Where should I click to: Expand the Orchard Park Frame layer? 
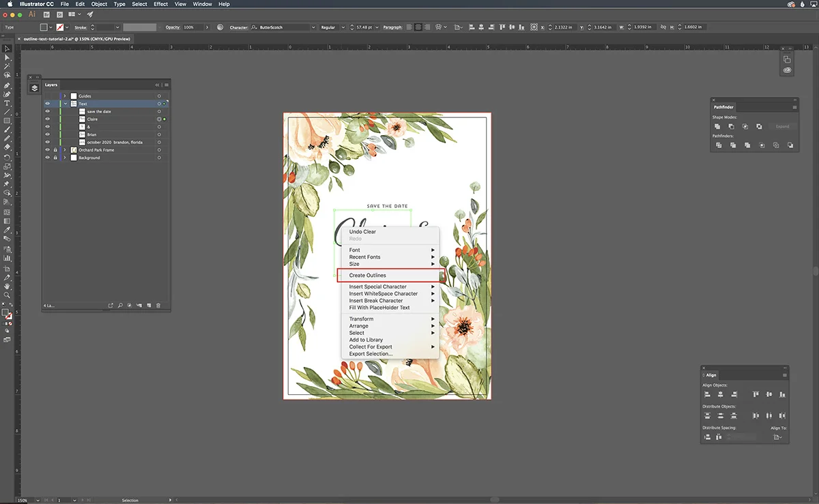click(65, 150)
